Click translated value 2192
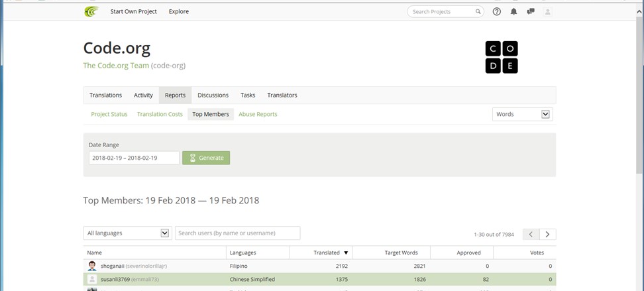Screen dimensions: 644x291 [x=342, y=266]
